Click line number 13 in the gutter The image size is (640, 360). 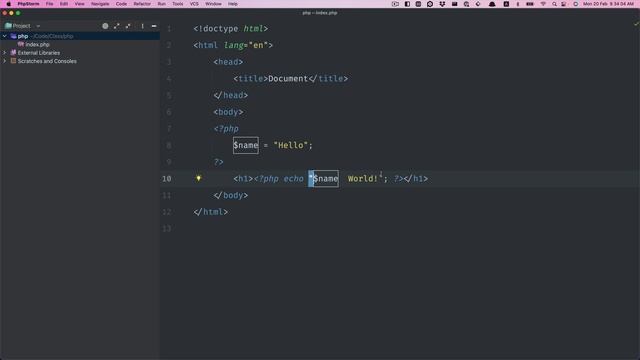click(x=167, y=229)
